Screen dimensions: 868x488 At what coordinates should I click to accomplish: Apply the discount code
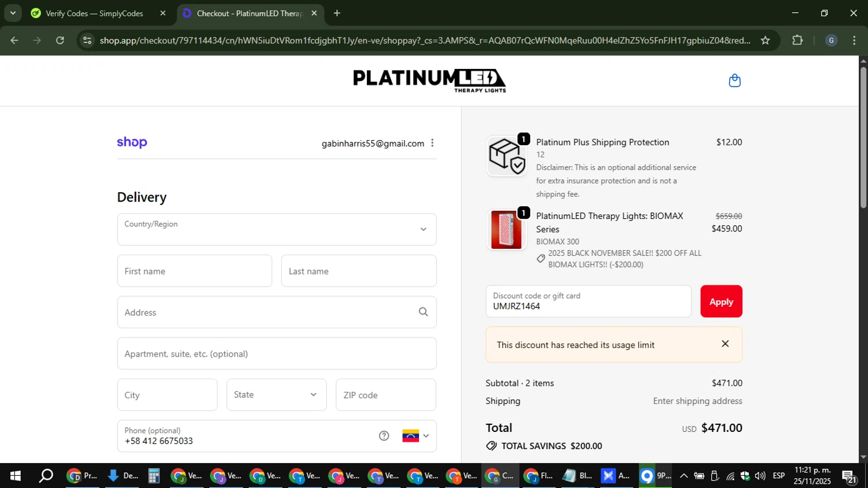(721, 301)
